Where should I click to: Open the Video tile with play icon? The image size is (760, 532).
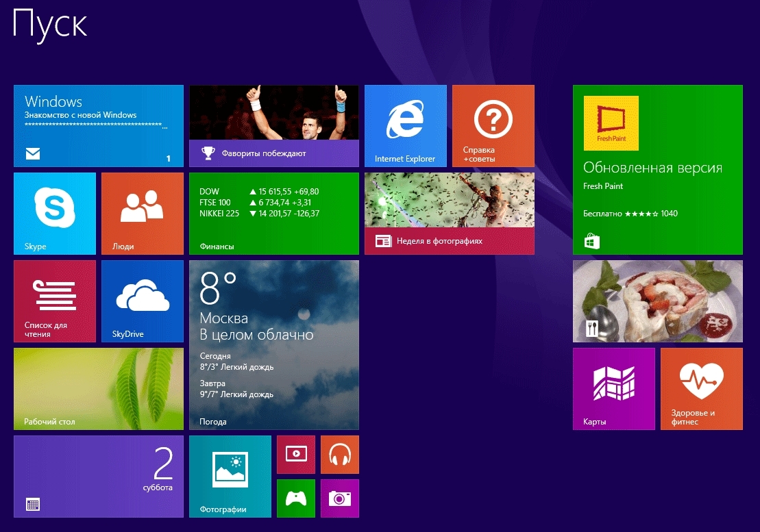[x=296, y=455]
